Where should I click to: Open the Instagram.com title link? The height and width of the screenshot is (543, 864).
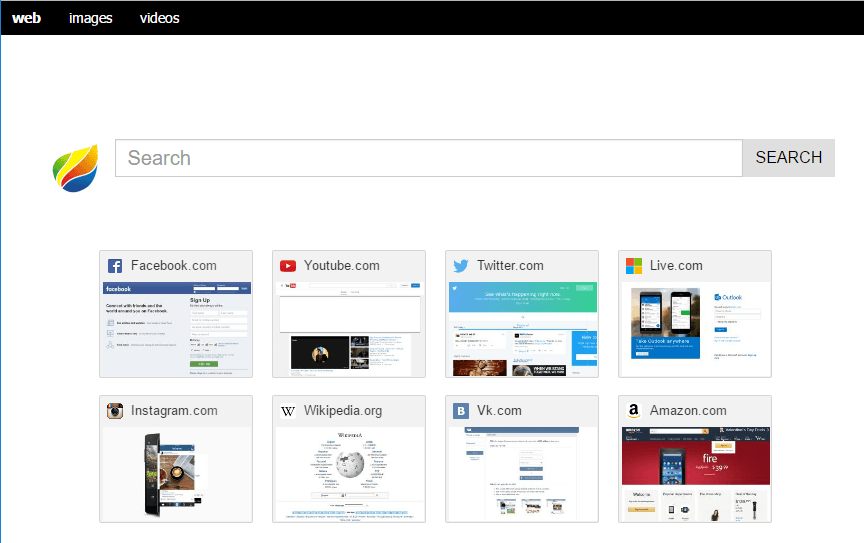tap(174, 411)
